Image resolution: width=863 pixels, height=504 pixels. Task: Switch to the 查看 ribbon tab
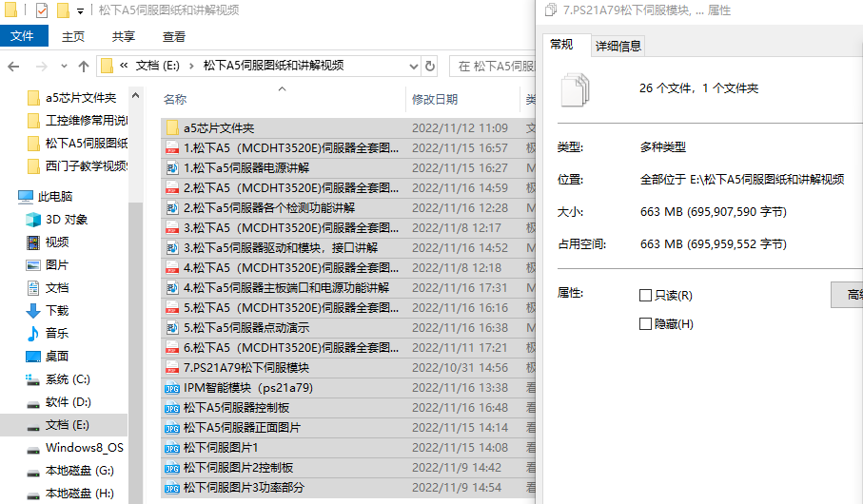tap(174, 37)
